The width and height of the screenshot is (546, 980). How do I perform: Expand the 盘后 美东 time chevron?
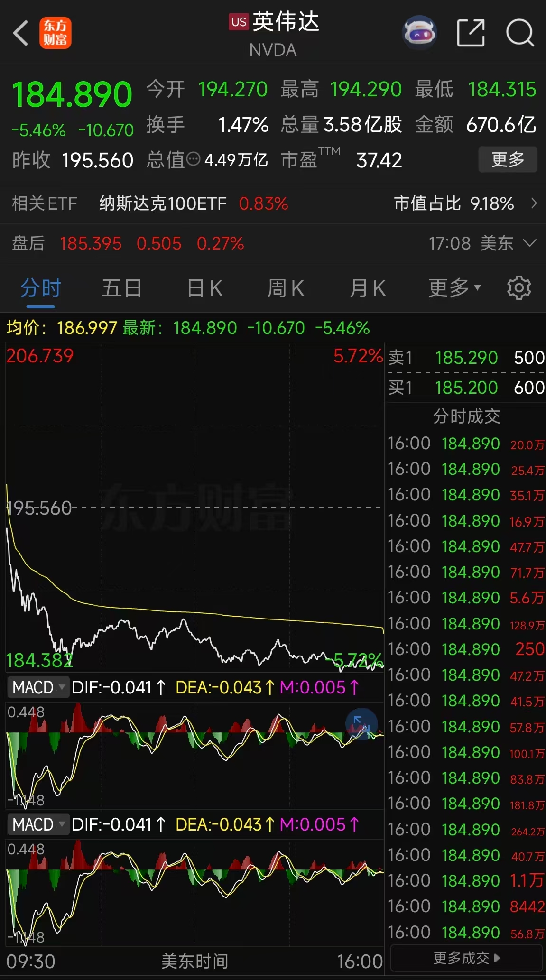point(529,243)
